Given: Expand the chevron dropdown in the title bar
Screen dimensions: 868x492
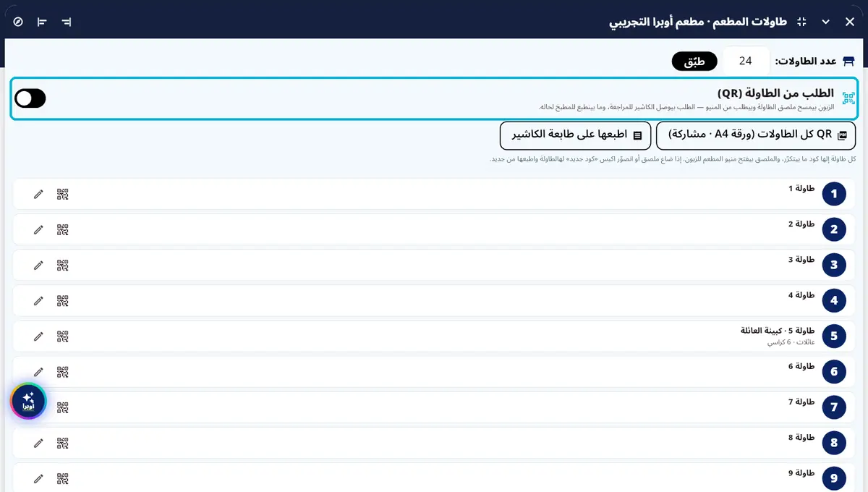Looking at the screenshot, I should pos(825,22).
